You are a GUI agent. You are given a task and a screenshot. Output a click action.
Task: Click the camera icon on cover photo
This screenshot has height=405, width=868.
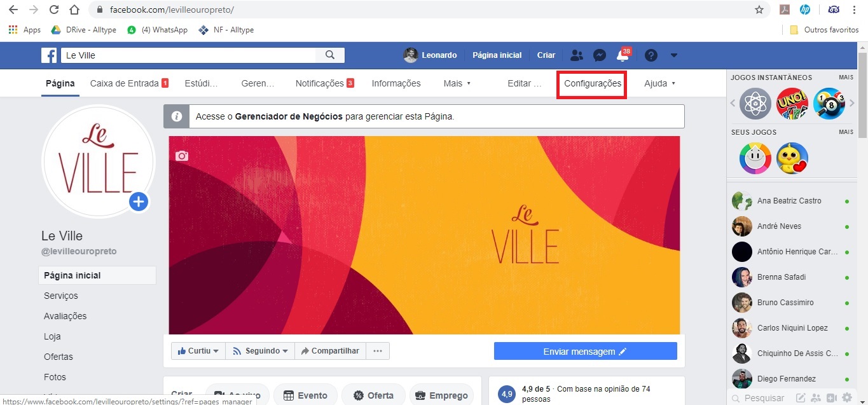182,156
